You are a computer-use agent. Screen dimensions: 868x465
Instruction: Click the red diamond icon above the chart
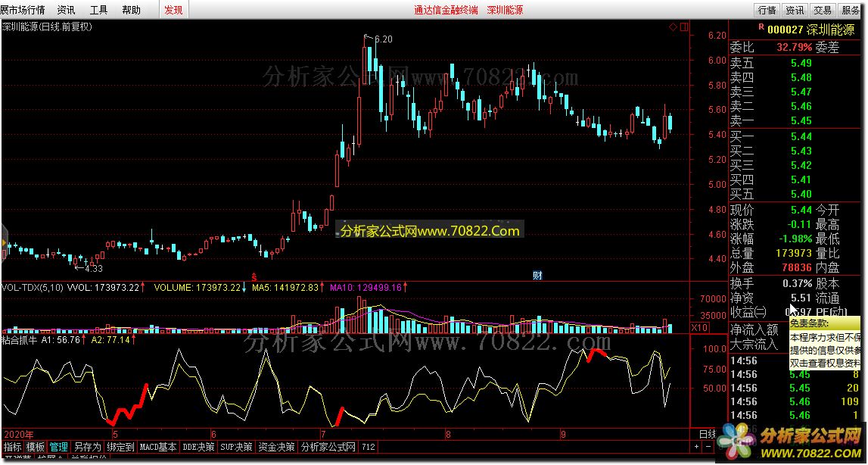coord(673,27)
